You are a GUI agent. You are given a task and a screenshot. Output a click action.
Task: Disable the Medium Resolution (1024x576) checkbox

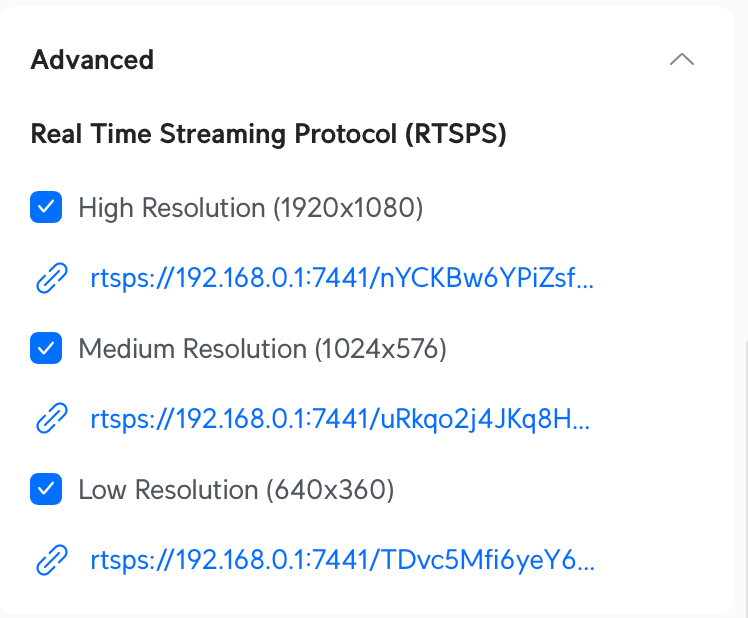click(x=46, y=348)
